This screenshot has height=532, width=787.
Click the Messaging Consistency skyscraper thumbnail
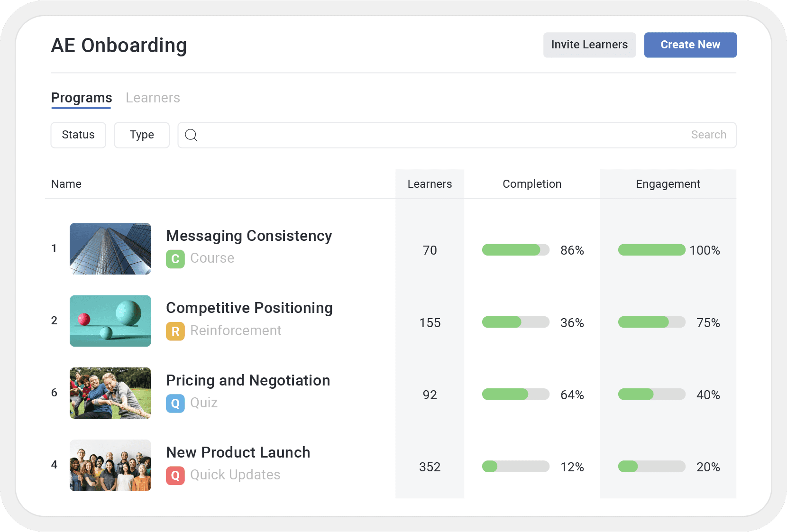pyautogui.click(x=110, y=248)
